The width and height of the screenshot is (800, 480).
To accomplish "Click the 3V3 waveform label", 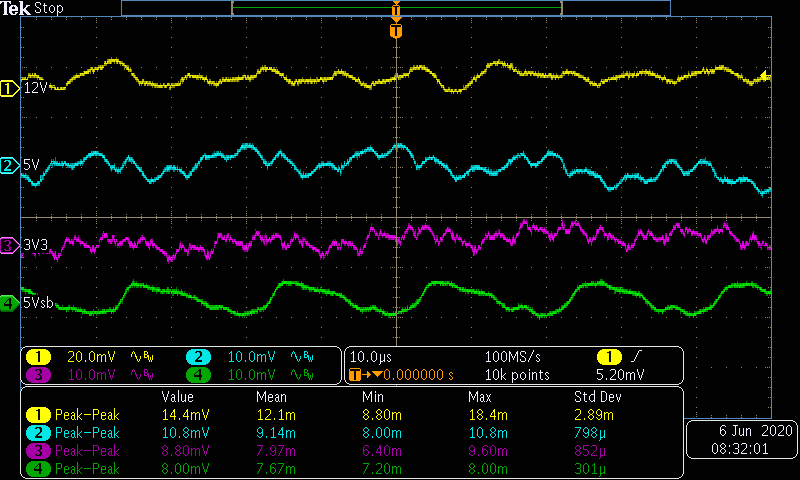I will click(x=35, y=245).
